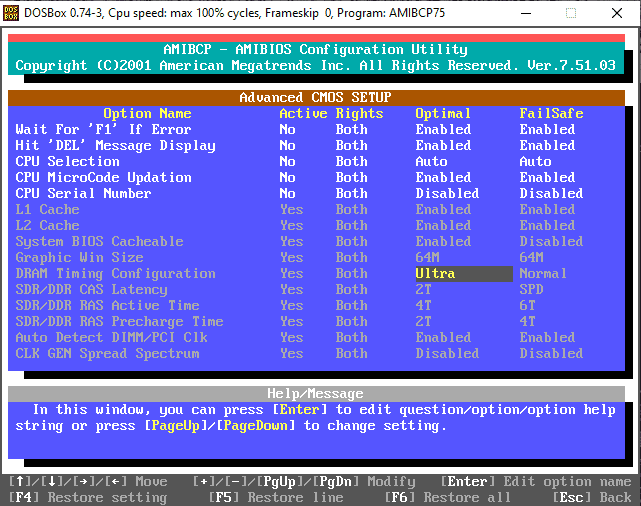Click the 'Wait For F1 If Error' option name
The image size is (641, 506).
click(103, 130)
